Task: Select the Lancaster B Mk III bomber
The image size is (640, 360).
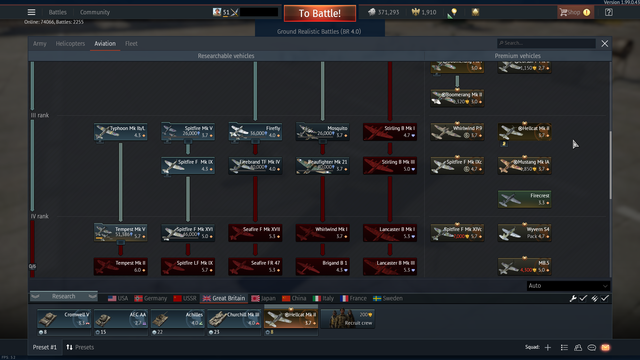Action: (x=390, y=267)
